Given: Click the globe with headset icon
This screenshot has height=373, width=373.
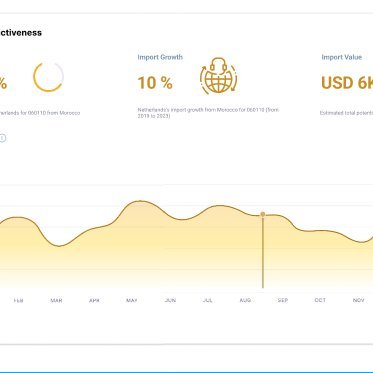Looking at the screenshot, I should 218,76.
